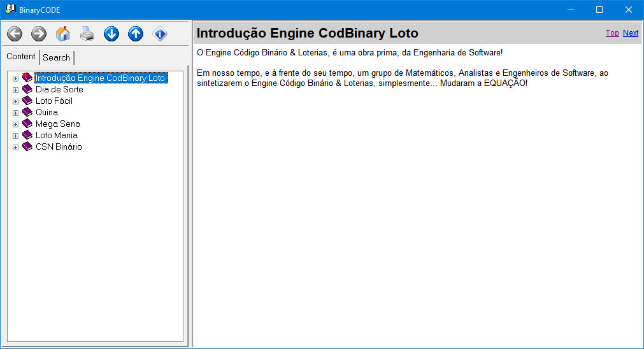Viewport: 644px width, 349px height.
Task: Click the Back arrow toolbar icon
Action: (x=15, y=34)
